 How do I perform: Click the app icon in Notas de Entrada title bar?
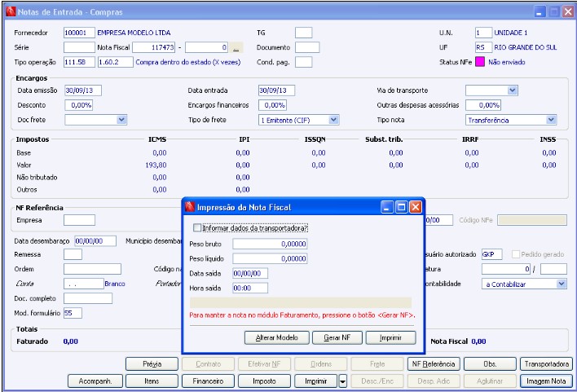click(11, 11)
